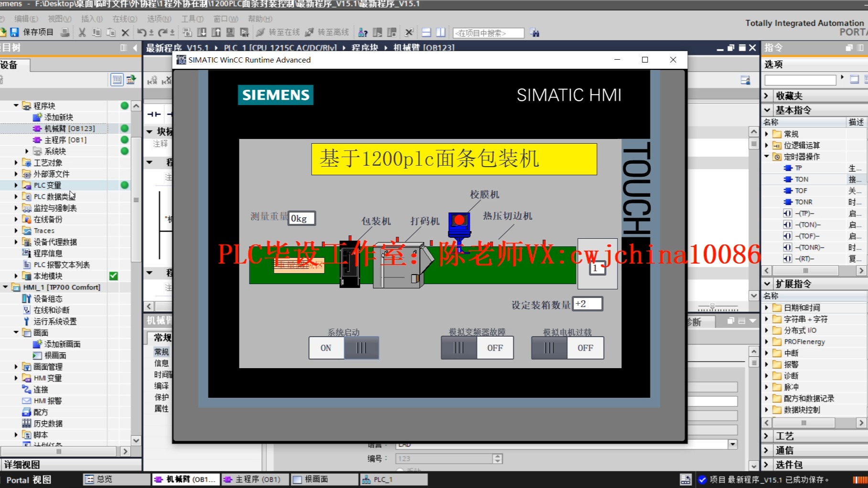Click the TP timer instruction icon
The width and height of the screenshot is (868, 488).
click(788, 168)
